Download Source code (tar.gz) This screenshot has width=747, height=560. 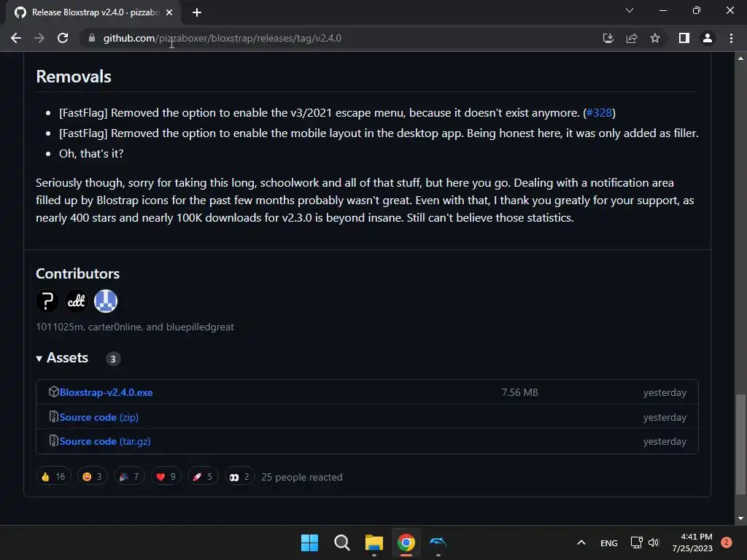(x=105, y=441)
